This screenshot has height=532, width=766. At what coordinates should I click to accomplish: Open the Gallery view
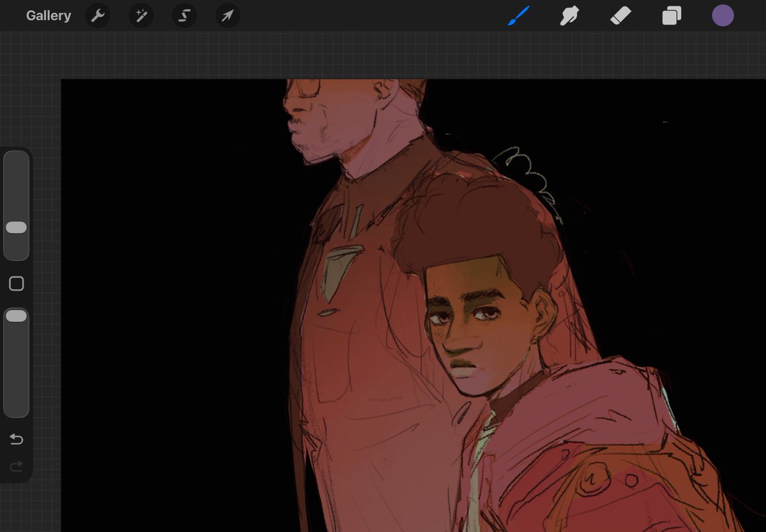click(x=49, y=16)
